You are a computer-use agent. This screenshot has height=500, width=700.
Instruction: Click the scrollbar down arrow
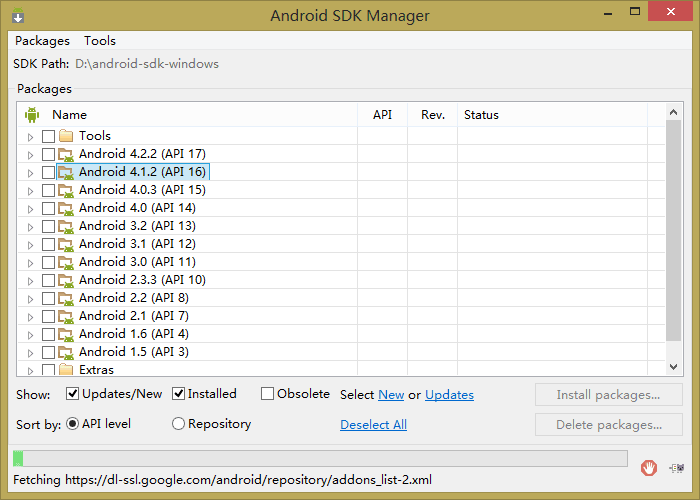673,367
